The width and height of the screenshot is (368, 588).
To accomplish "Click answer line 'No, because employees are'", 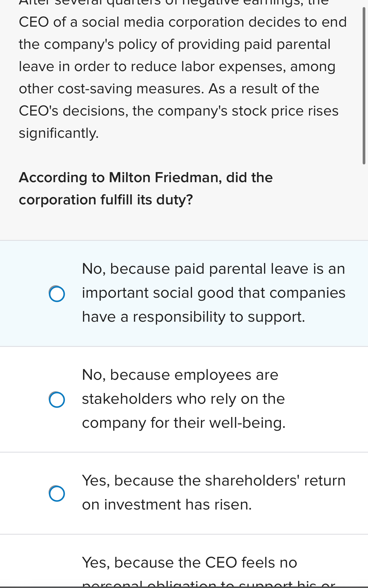I will click(180, 375).
